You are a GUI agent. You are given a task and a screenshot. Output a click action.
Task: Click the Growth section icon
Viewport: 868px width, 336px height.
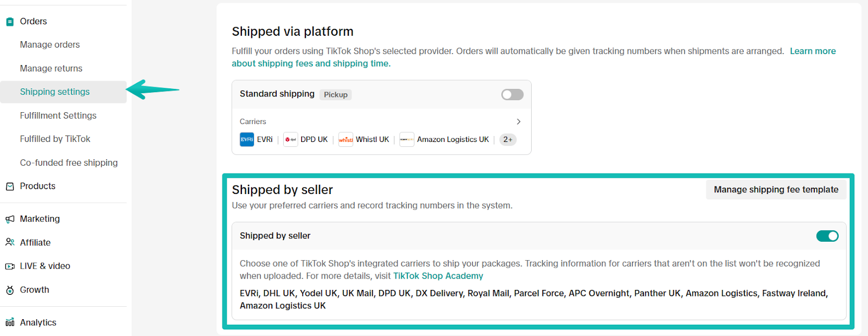(x=9, y=289)
